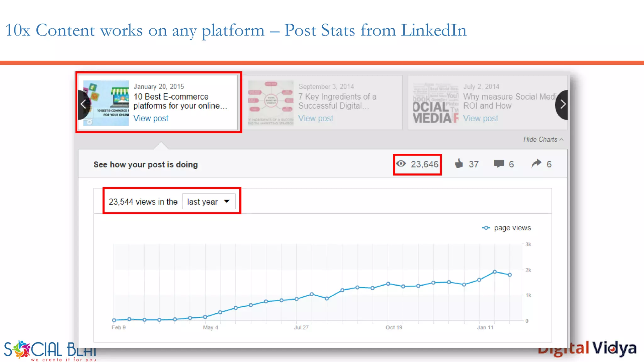
Task: Select the 10 Best E-commerce post thumbnail
Action: [106, 103]
